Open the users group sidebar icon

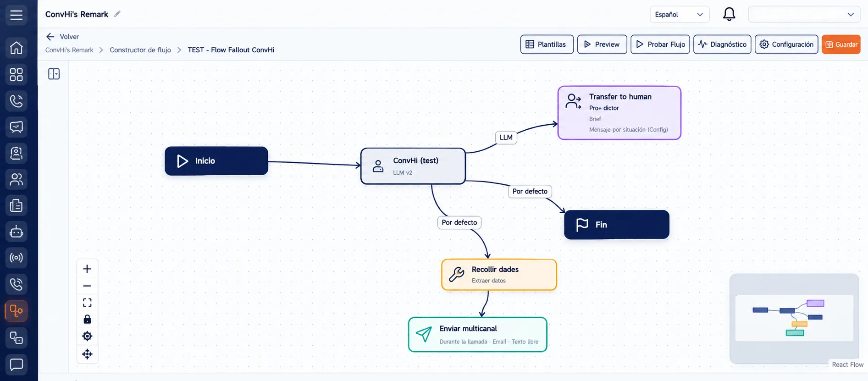point(16,179)
